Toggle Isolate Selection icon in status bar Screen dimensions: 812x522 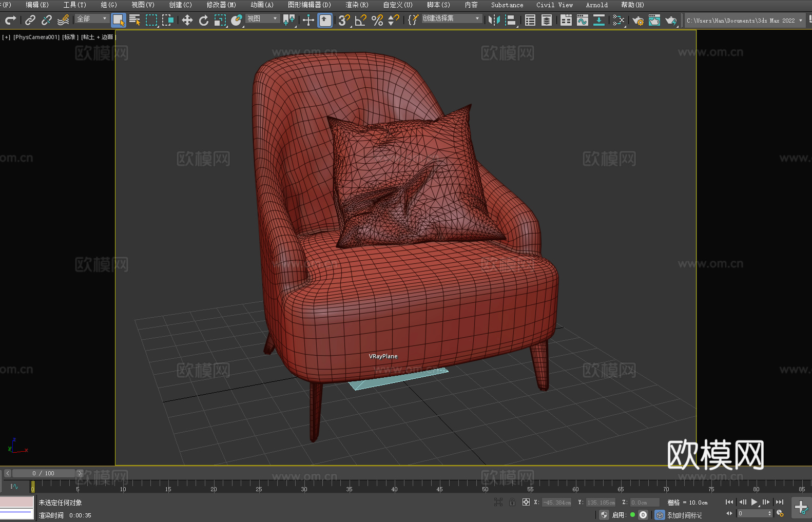click(498, 502)
